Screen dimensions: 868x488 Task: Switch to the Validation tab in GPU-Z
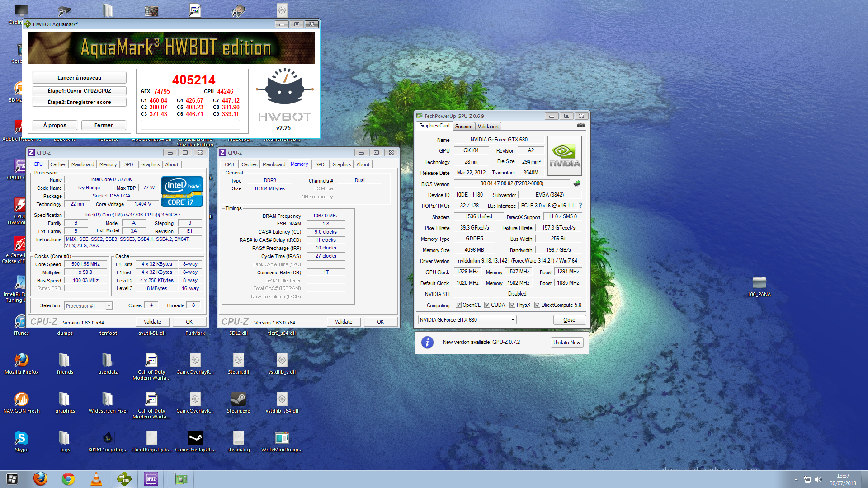coord(488,127)
